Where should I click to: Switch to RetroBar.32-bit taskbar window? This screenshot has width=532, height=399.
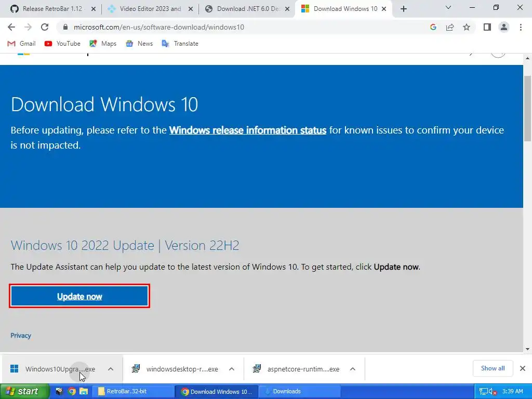click(x=134, y=391)
